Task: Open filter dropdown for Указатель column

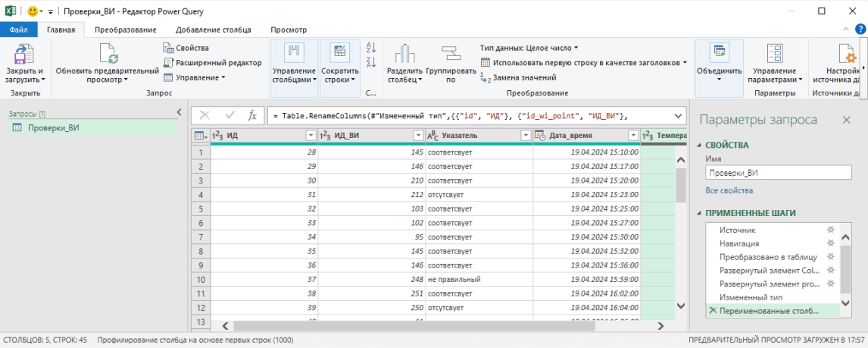Action: tap(526, 136)
